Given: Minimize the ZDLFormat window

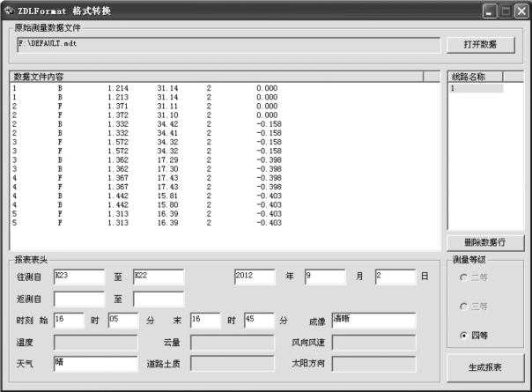Looking at the screenshot, I should pyautogui.click(x=490, y=11).
